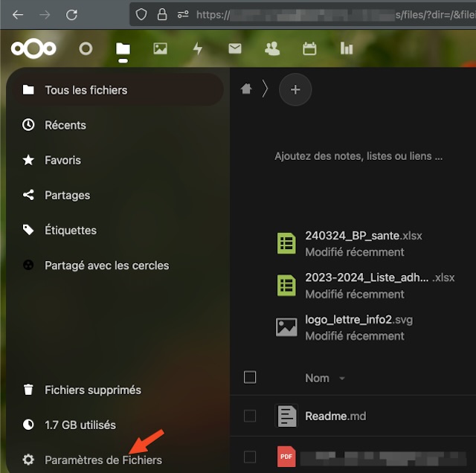
Task: Select the checkbox next to the PDF file
Action: pyautogui.click(x=250, y=457)
